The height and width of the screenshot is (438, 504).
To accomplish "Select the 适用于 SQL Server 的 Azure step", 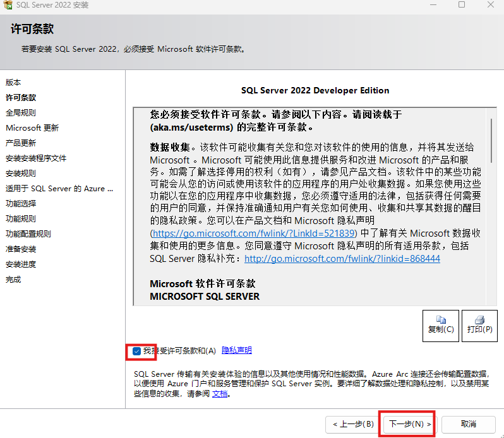I will click(x=59, y=189).
